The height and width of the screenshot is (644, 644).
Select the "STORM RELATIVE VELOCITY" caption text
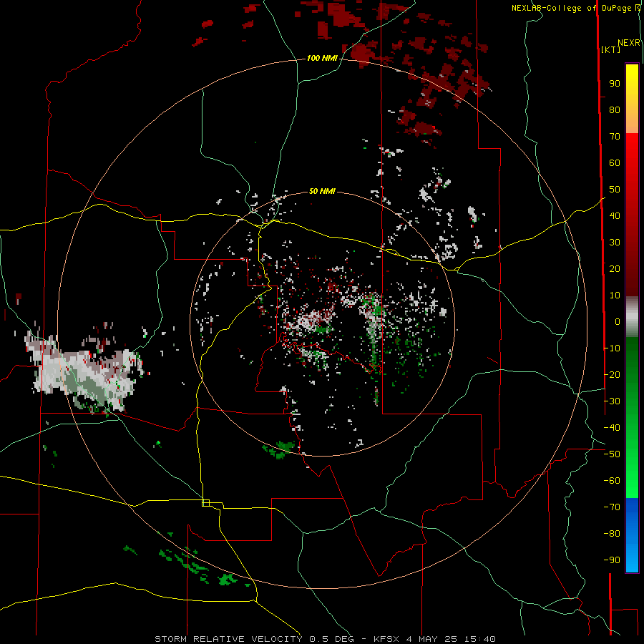click(x=228, y=639)
